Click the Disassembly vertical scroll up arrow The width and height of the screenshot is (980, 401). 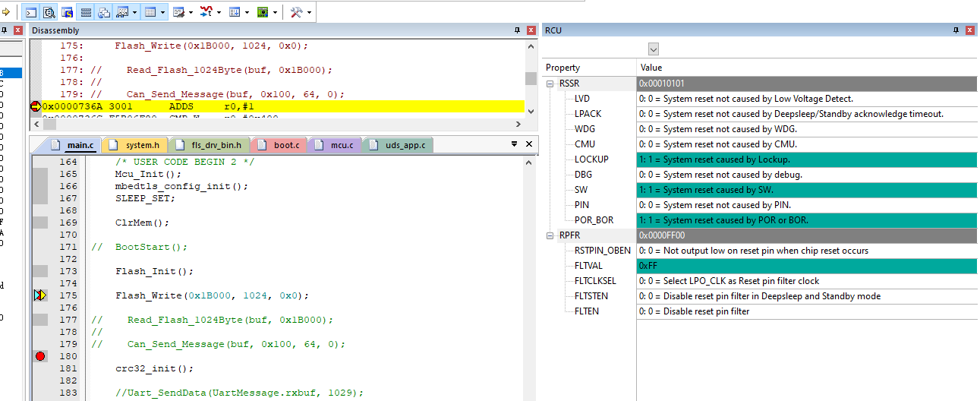(531, 46)
